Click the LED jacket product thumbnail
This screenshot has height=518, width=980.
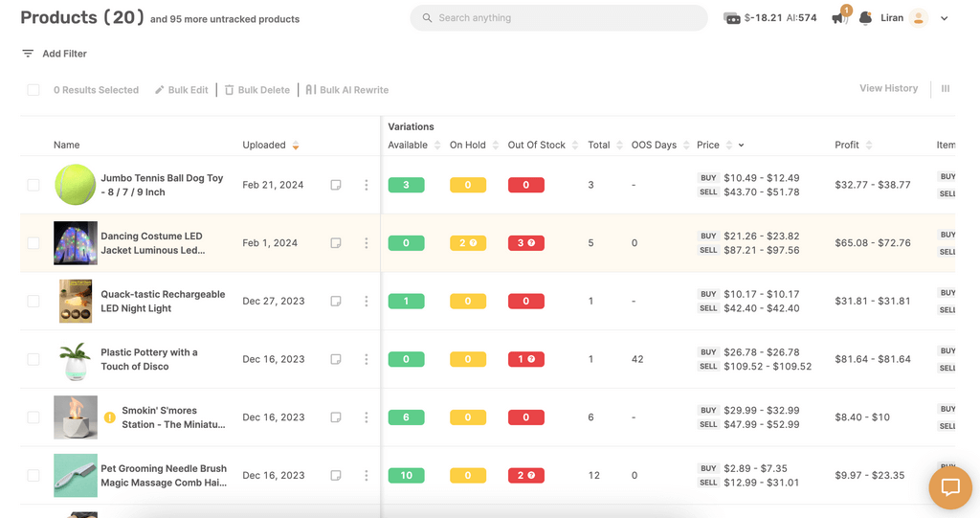coord(76,243)
